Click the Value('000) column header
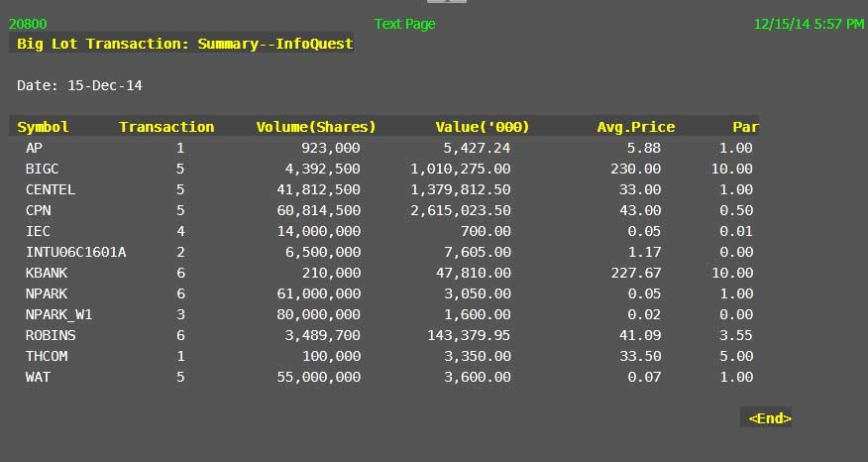 (x=483, y=127)
